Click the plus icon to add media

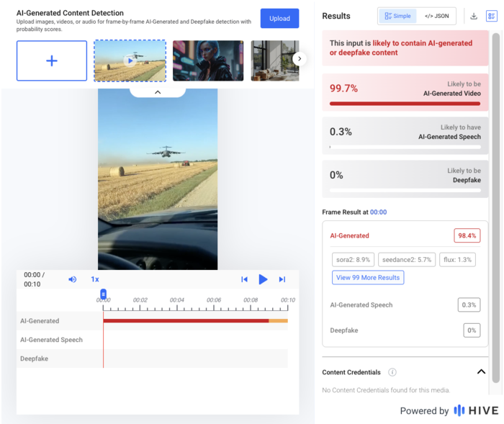point(52,60)
